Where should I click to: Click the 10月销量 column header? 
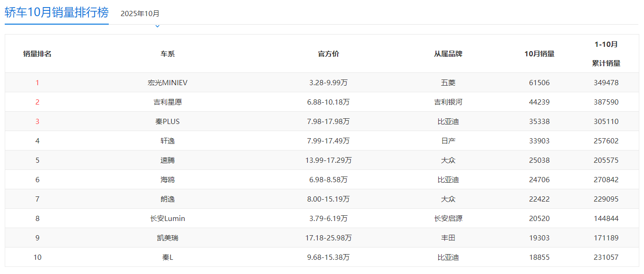tap(540, 54)
